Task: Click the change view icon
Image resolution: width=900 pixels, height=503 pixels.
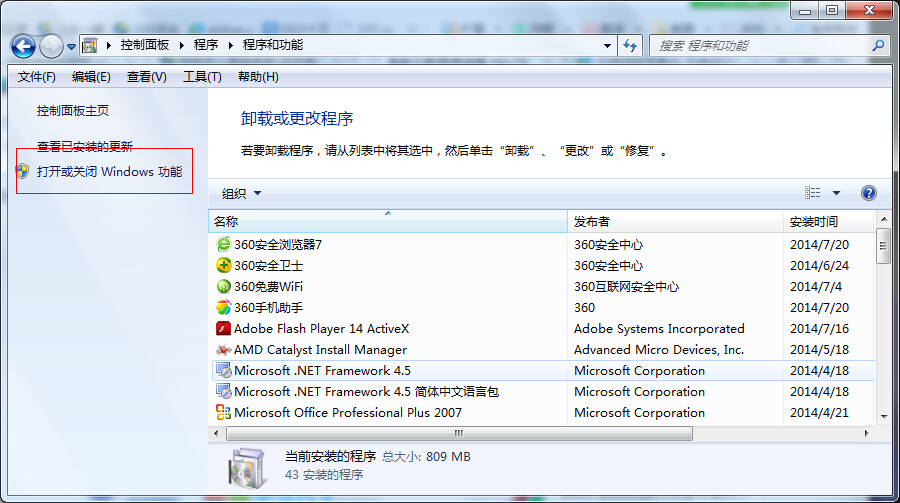Action: [x=812, y=193]
